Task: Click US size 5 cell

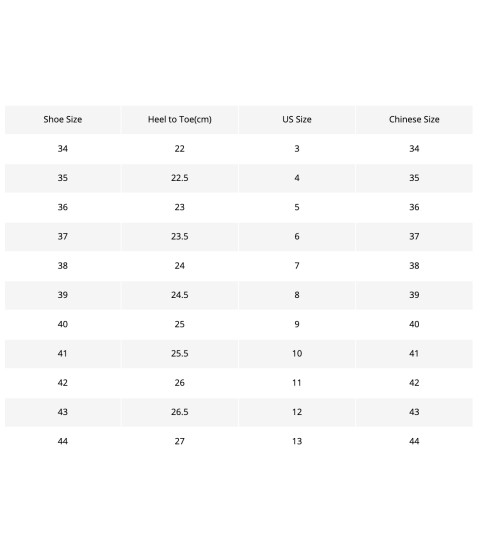Action: (297, 207)
